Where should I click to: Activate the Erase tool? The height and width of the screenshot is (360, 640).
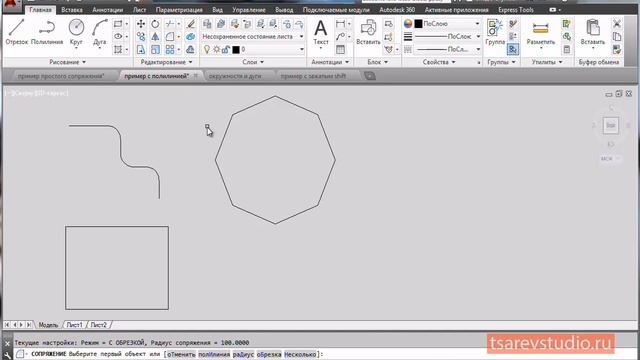pyautogui.click(x=190, y=24)
